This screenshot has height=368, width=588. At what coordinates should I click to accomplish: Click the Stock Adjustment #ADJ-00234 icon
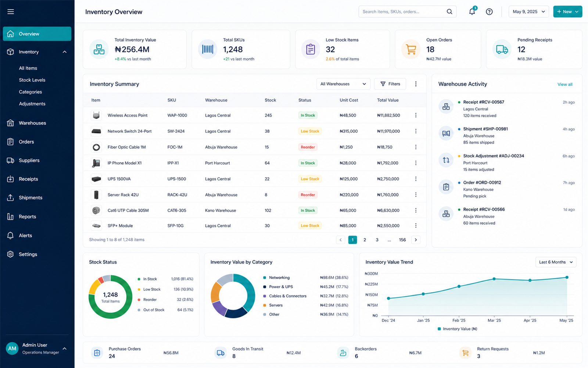click(x=446, y=160)
